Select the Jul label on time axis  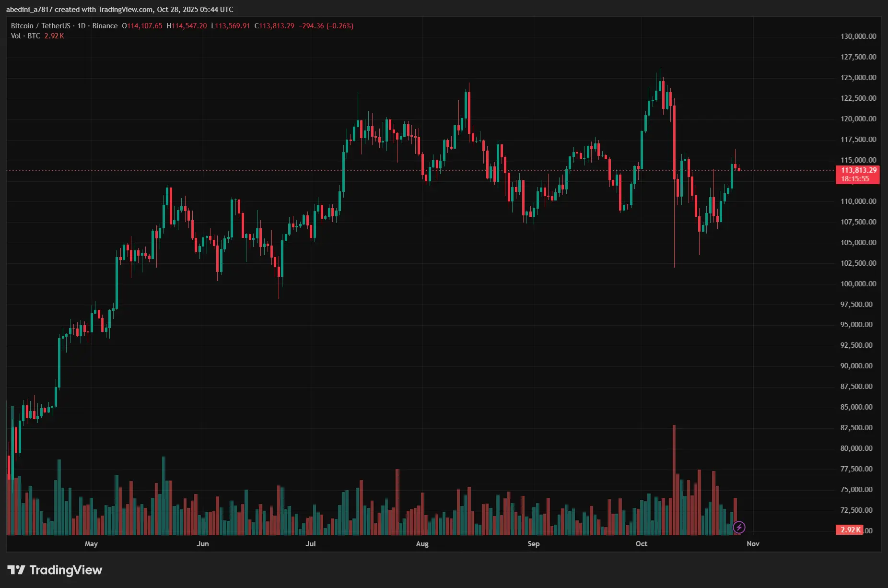click(x=311, y=544)
